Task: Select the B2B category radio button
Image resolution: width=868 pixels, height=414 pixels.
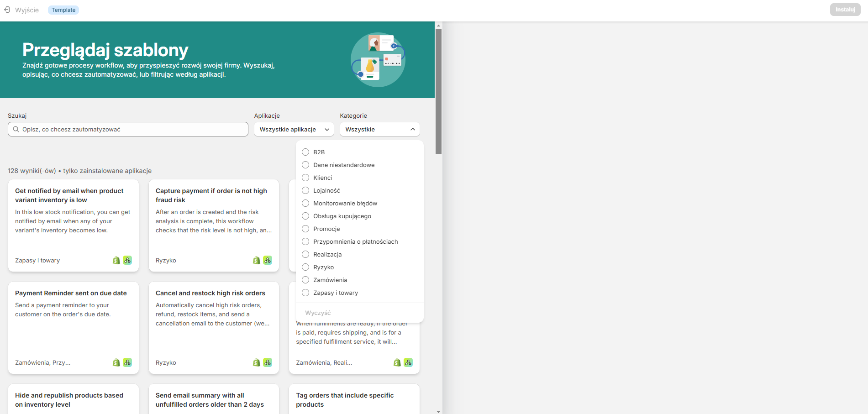Action: pyautogui.click(x=305, y=152)
